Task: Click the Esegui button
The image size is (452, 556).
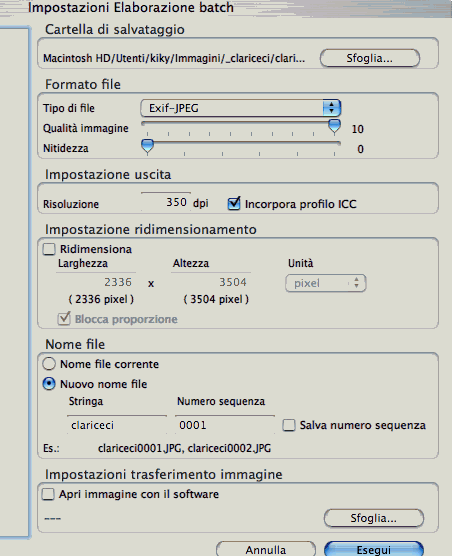Action: click(x=374, y=549)
